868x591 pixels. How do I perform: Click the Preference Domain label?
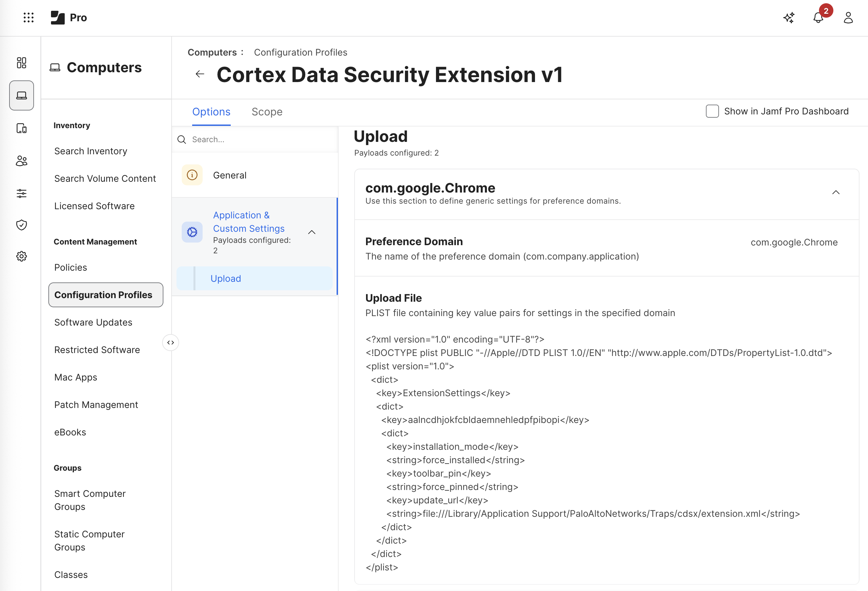tap(414, 242)
